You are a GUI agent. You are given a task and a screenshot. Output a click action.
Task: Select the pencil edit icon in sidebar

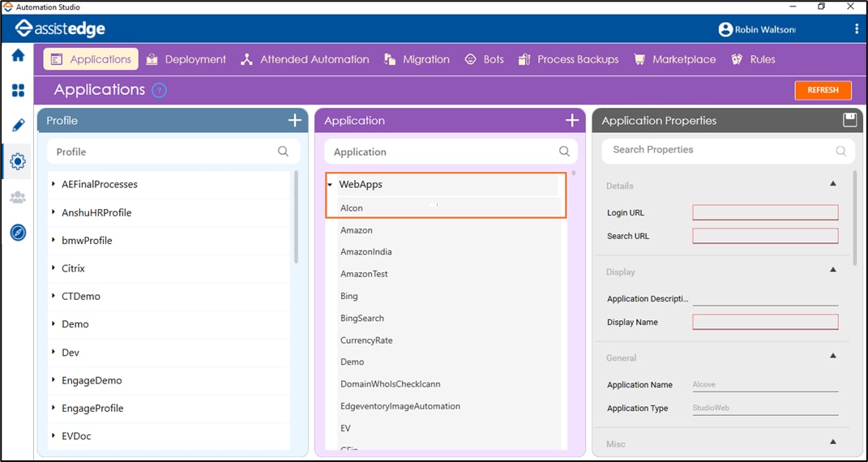click(x=18, y=126)
